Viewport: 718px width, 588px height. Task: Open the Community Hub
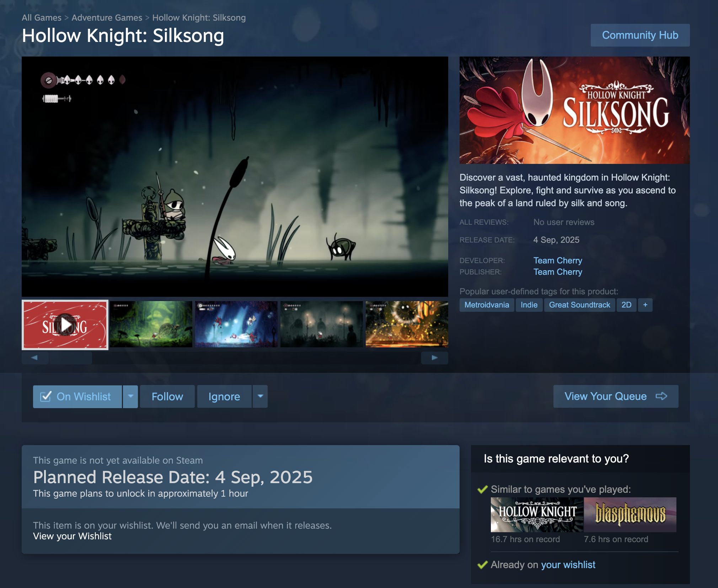point(640,35)
